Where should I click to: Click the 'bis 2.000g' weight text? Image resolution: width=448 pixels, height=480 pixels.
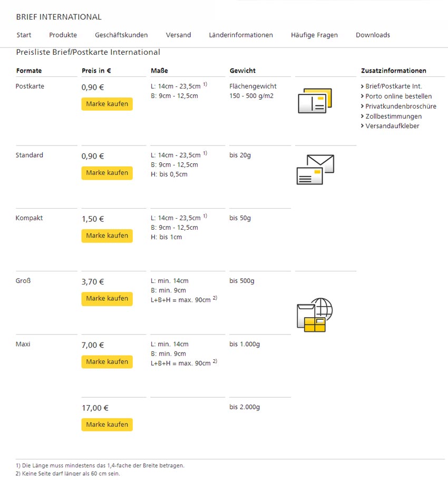[245, 407]
